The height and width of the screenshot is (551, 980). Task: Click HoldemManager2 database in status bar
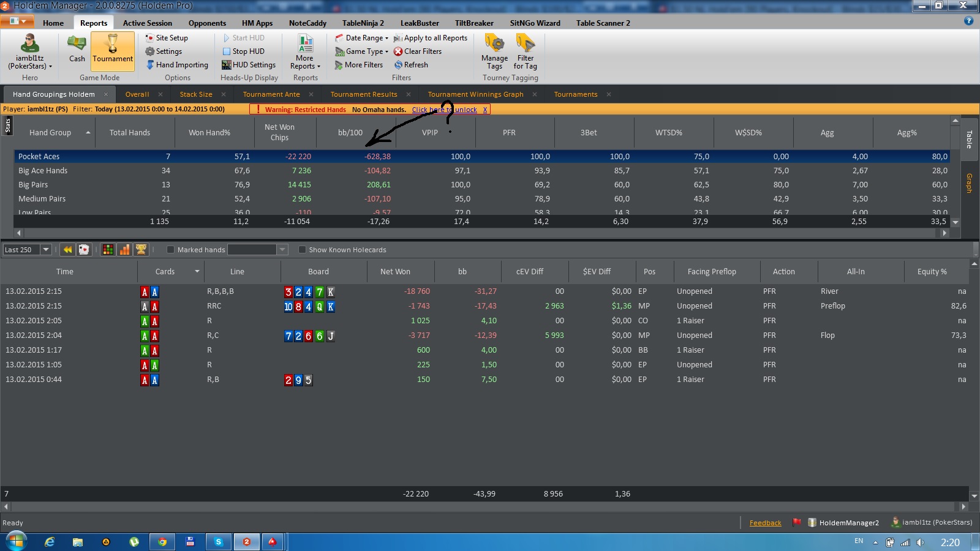844,523
